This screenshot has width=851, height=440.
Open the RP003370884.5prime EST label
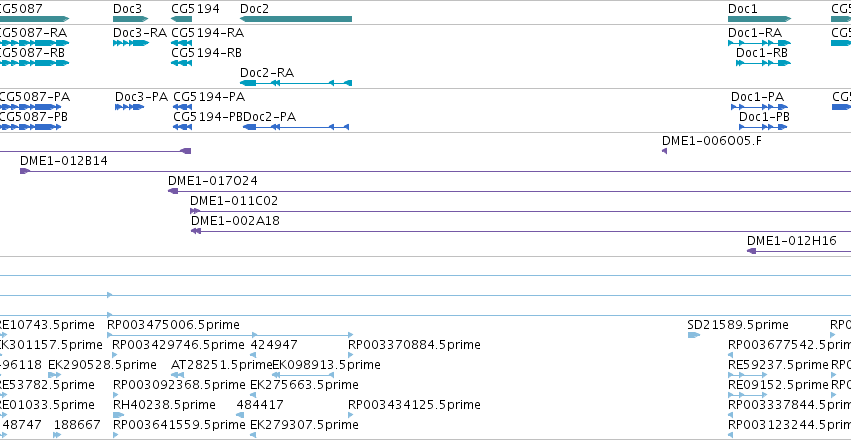[414, 345]
